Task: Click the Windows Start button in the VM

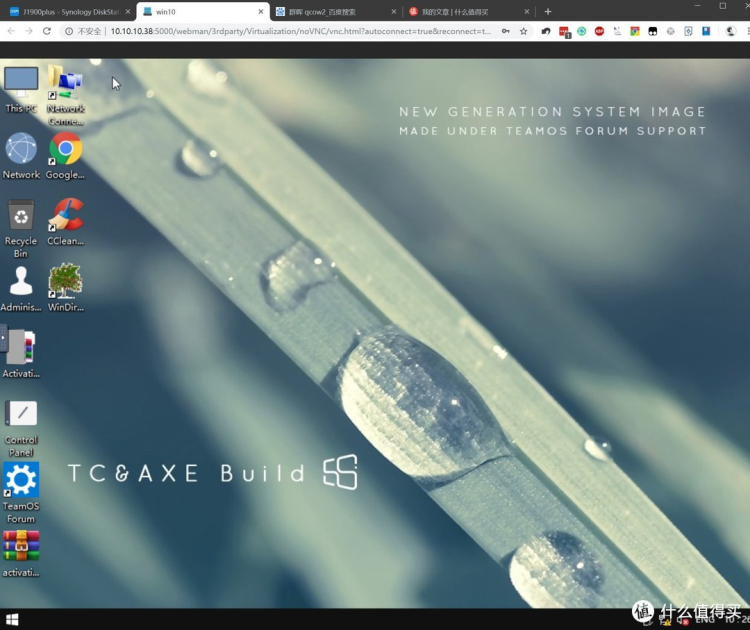Action: click(x=12, y=620)
